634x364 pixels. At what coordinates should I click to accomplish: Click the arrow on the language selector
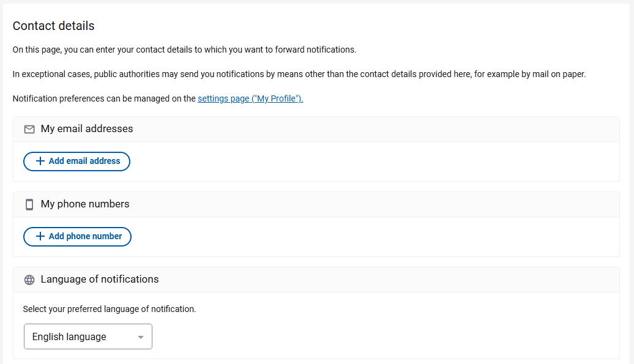141,337
